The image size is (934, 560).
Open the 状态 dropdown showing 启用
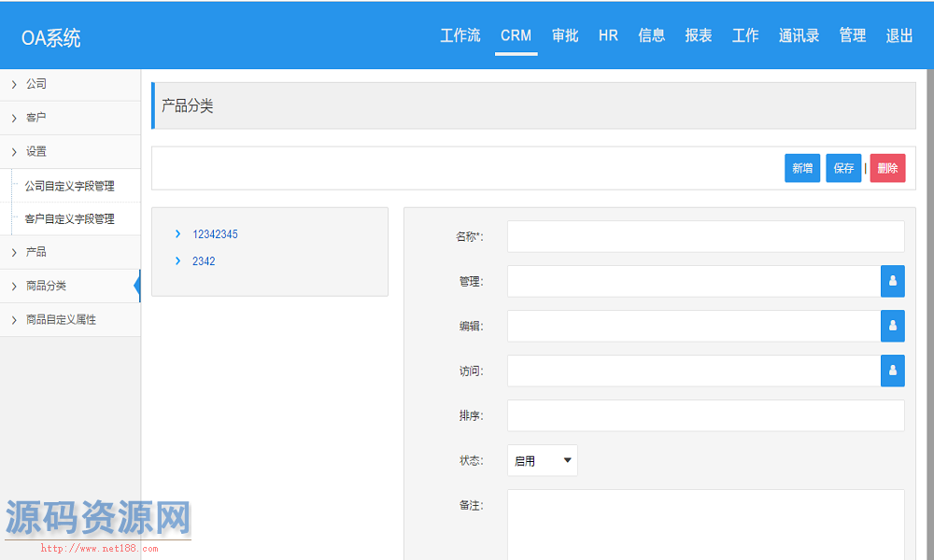[x=542, y=459]
